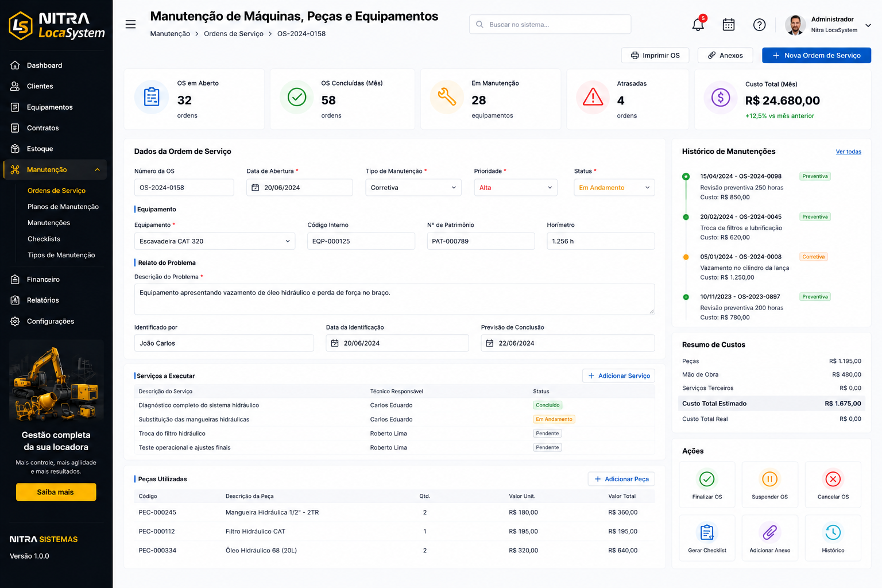Click the OS em Aberto clipboard icon
Viewport: 882px width, 588px height.
pyautogui.click(x=152, y=97)
